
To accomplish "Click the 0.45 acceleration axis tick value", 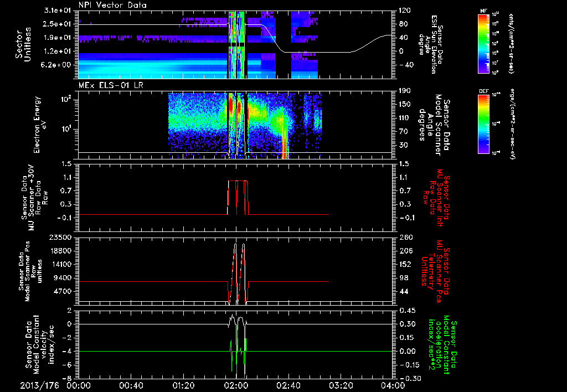I will 408,311.
